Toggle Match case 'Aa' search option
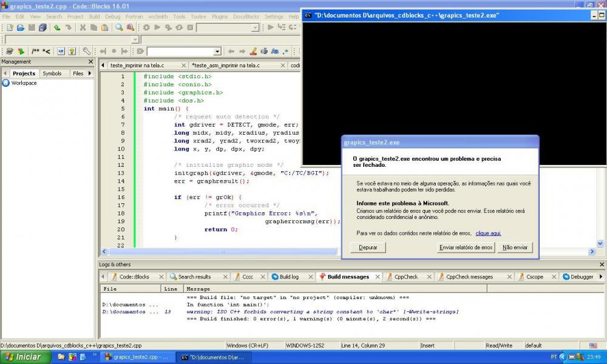607x364 pixels. click(275, 52)
